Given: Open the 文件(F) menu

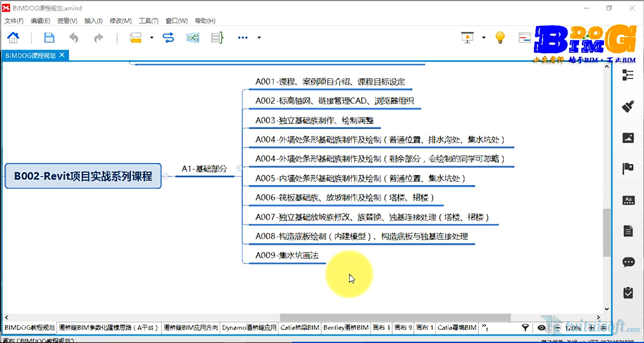Looking at the screenshot, I should [x=14, y=21].
